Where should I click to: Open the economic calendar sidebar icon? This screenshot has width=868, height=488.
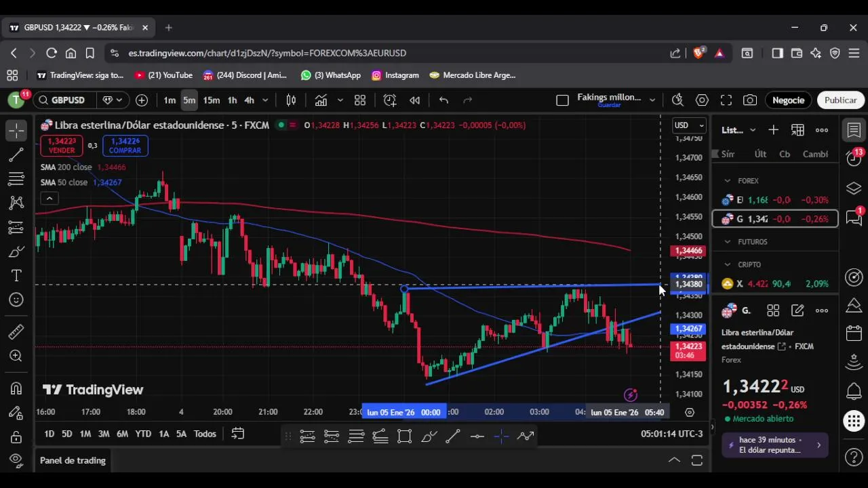854,333
